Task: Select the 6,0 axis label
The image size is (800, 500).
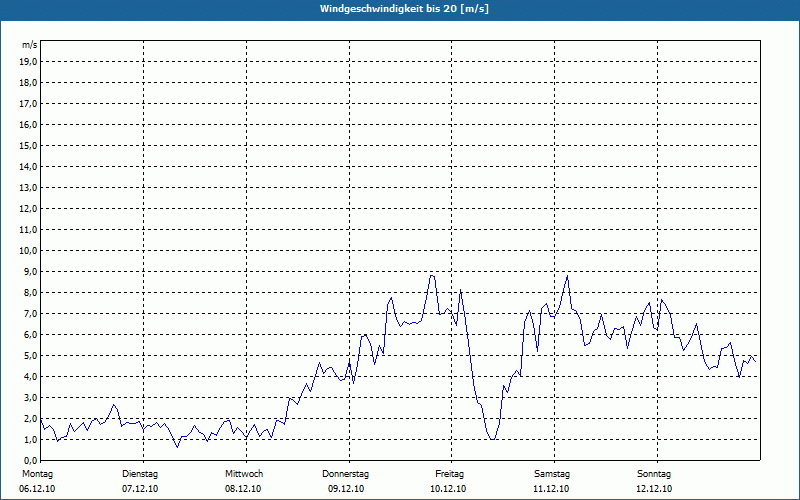Action: tap(30, 335)
